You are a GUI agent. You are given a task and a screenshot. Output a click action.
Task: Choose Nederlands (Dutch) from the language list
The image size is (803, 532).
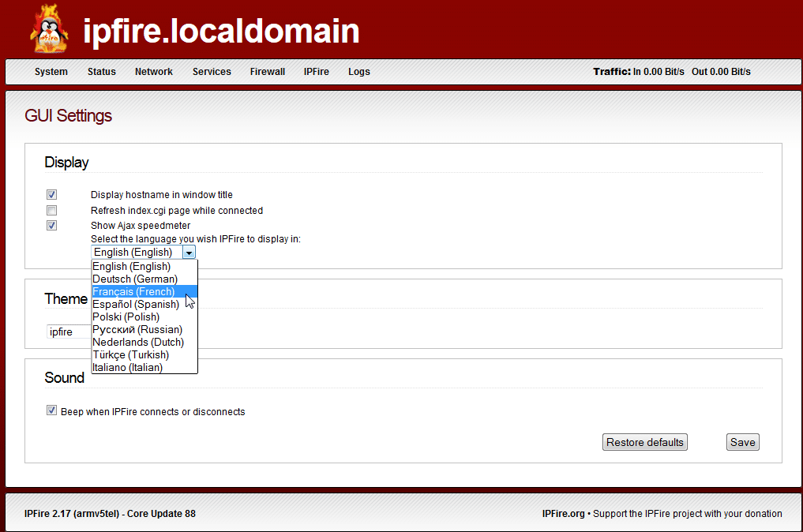[x=144, y=342]
